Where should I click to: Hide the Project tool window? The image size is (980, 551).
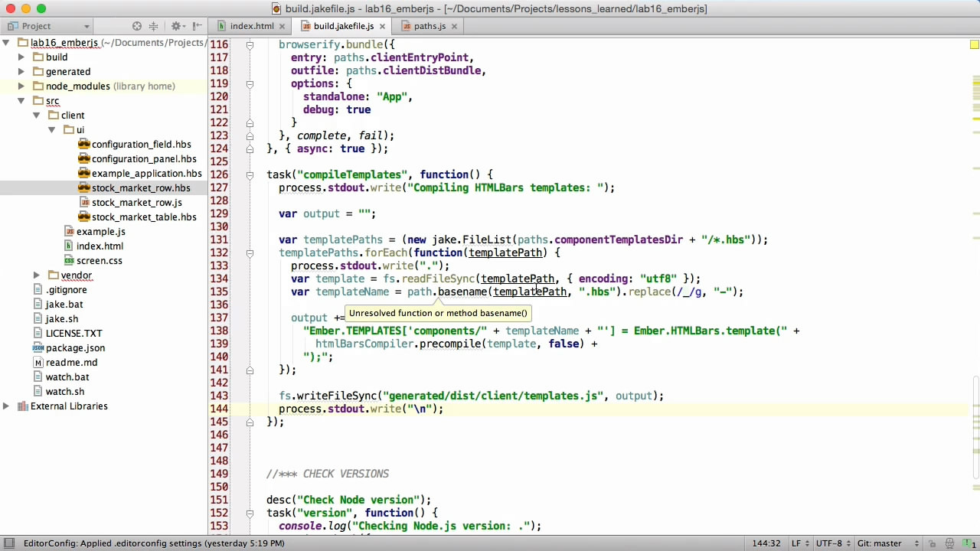click(198, 26)
